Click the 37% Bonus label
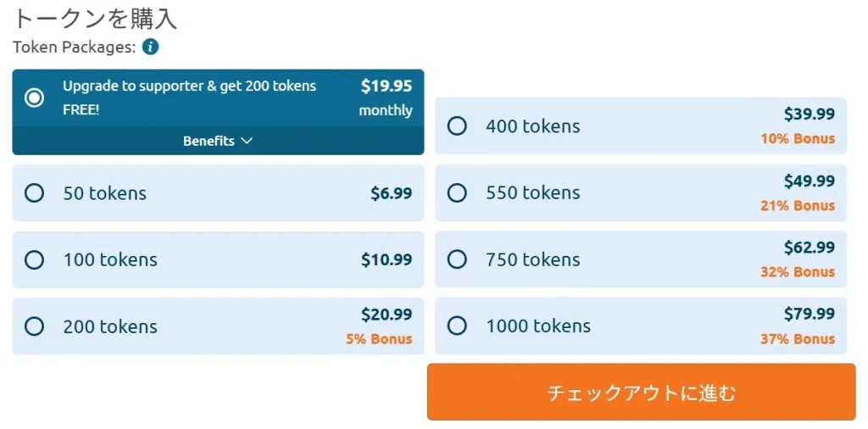The width and height of the screenshot is (868, 429). [797, 339]
